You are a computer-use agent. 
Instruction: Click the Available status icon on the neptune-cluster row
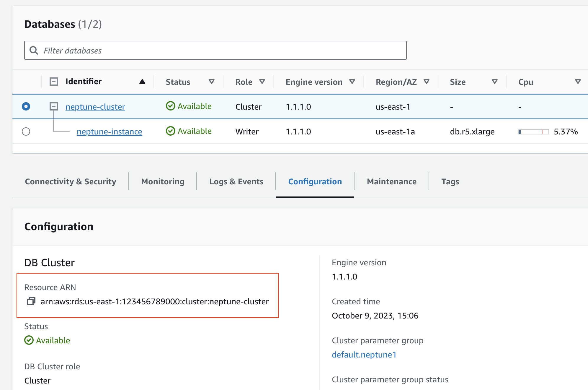tap(170, 106)
